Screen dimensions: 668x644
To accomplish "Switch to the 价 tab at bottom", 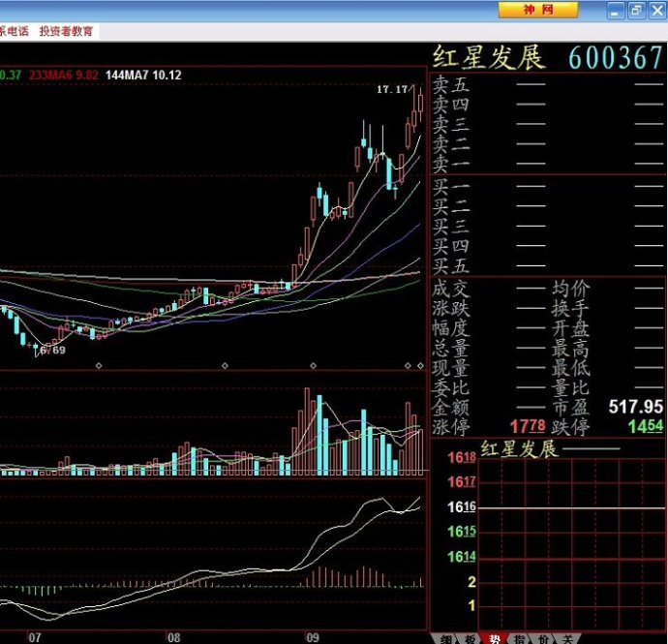I will [x=544, y=638].
